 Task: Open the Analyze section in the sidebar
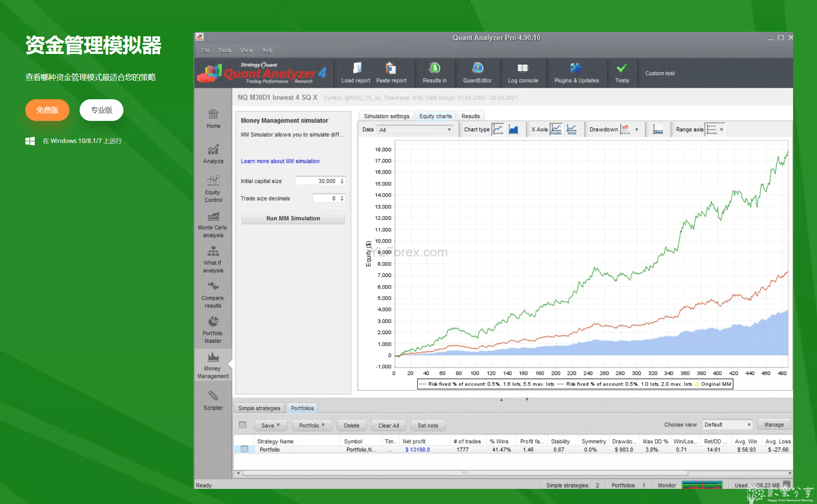213,154
